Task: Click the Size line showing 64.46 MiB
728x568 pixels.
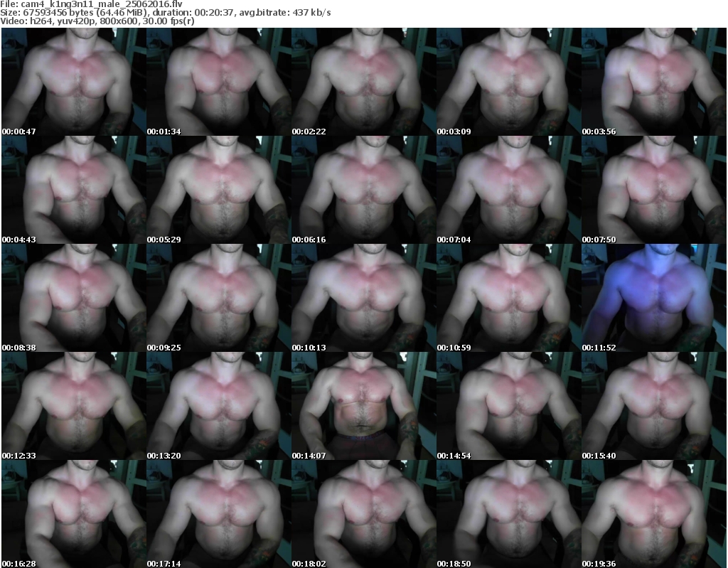Action: (x=165, y=13)
